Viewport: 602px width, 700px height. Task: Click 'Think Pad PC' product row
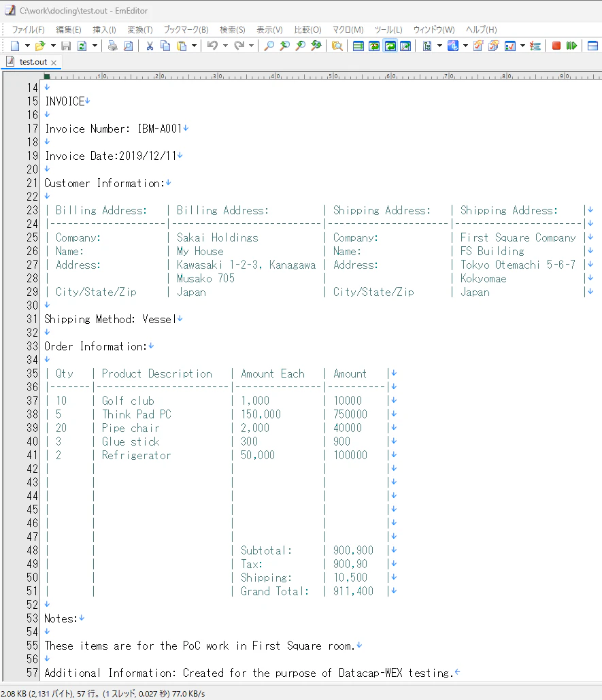[137, 414]
